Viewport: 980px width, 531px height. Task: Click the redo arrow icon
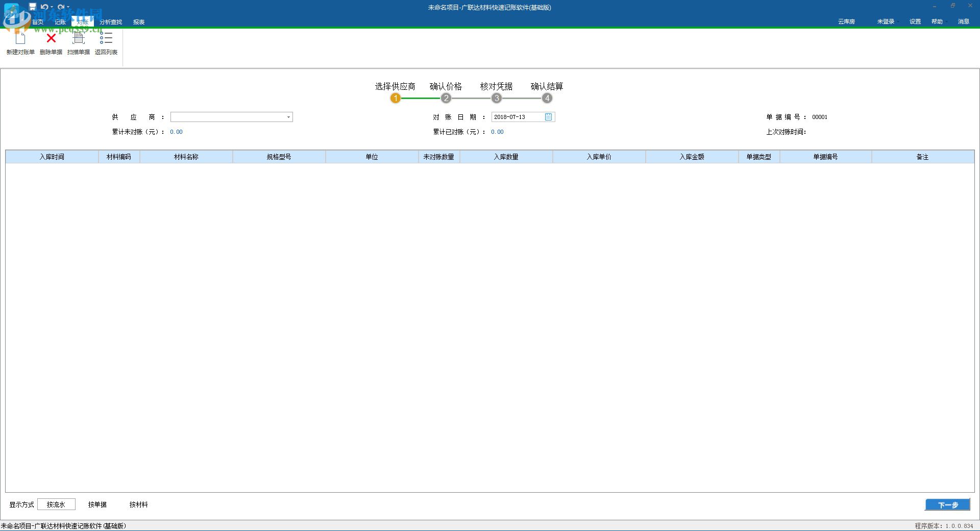[x=61, y=7]
